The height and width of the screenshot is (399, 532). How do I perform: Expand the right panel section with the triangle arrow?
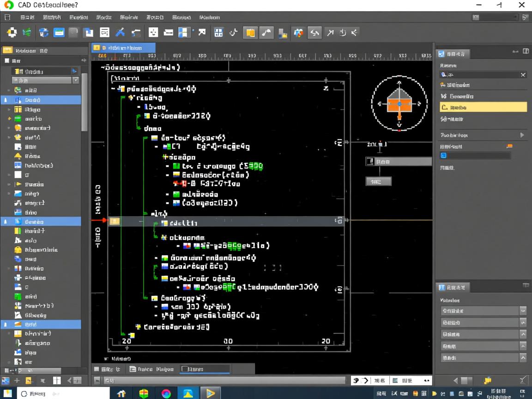[522, 135]
